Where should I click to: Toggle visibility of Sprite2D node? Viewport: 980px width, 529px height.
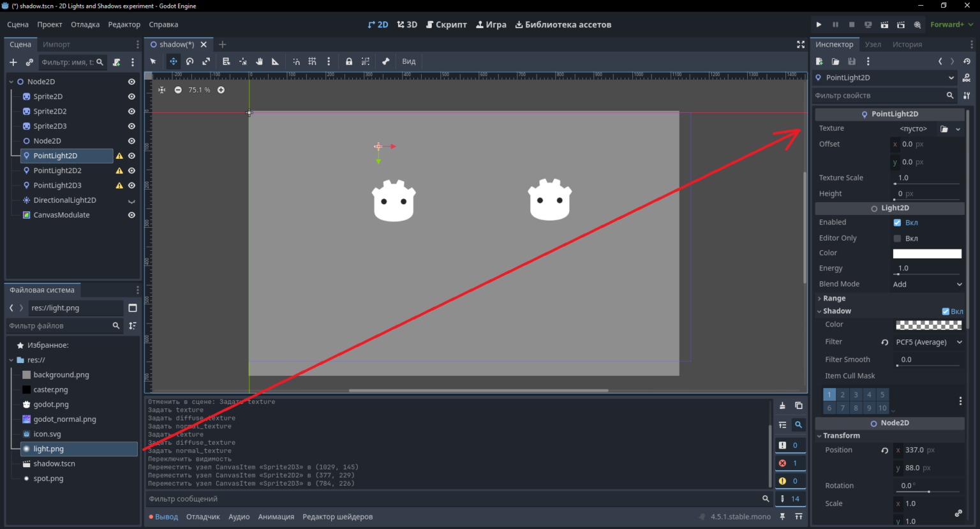pyautogui.click(x=131, y=96)
